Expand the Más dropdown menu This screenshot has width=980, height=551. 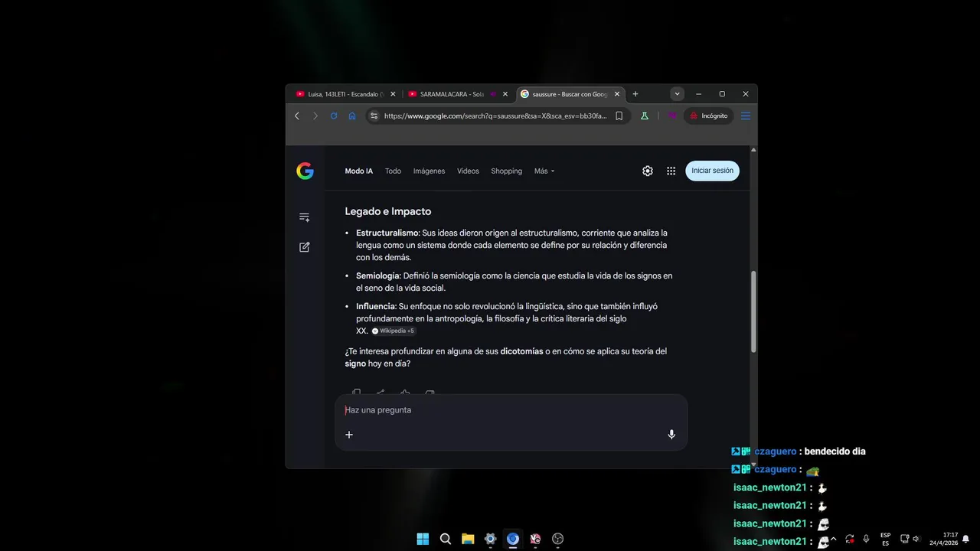(x=544, y=171)
